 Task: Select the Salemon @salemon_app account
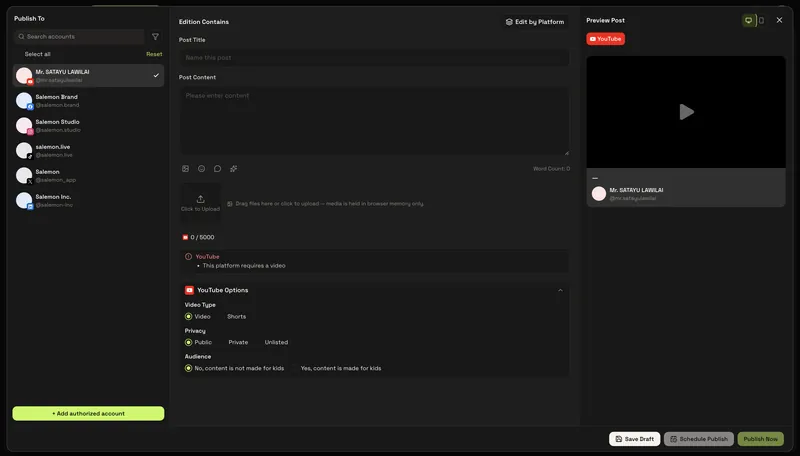pos(88,175)
